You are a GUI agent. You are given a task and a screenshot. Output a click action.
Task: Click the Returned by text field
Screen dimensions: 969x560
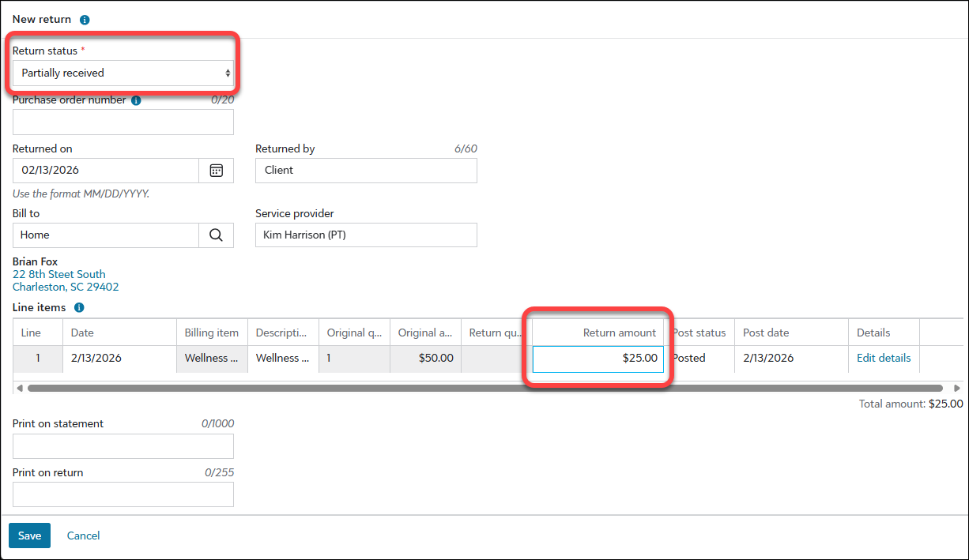point(366,171)
